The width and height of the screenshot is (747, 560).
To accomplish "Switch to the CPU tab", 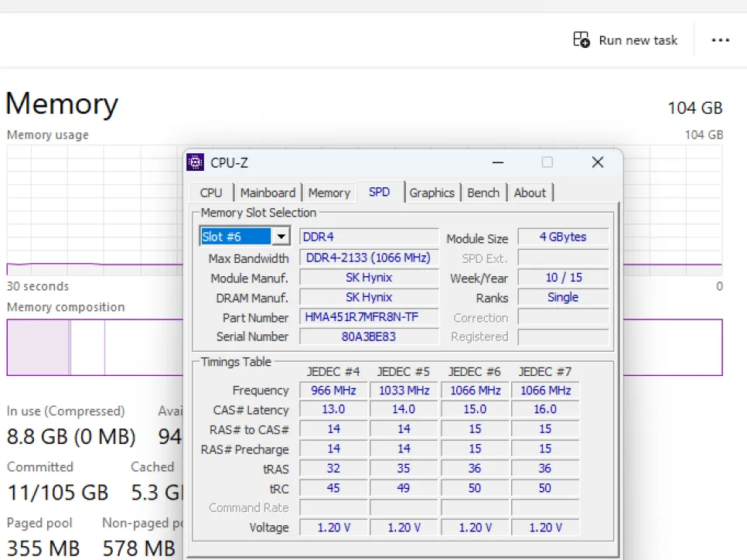I will click(x=210, y=193).
